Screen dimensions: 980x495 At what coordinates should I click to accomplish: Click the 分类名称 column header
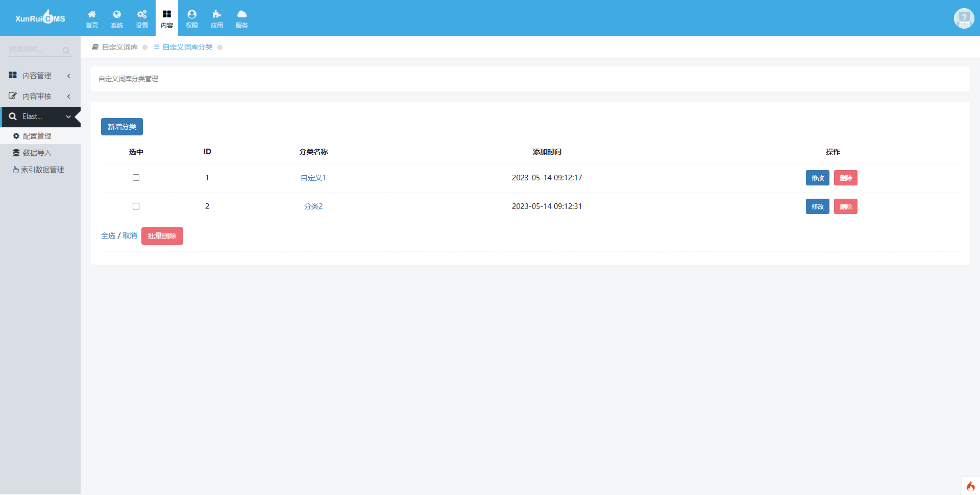point(313,152)
